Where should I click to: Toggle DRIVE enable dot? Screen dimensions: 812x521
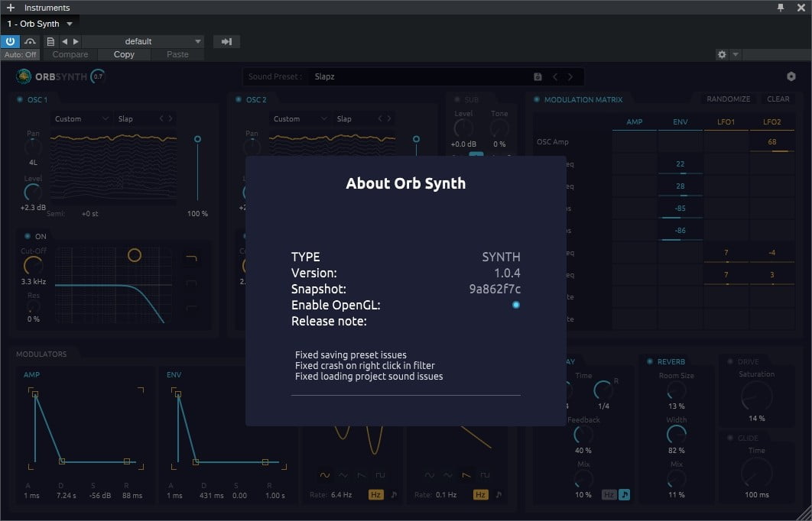[730, 361]
